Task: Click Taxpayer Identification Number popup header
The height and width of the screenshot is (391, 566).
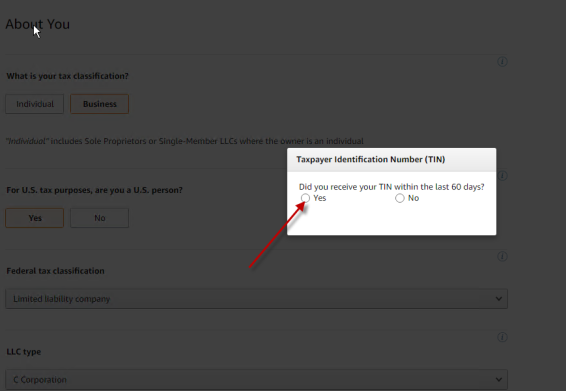Action: click(392, 160)
